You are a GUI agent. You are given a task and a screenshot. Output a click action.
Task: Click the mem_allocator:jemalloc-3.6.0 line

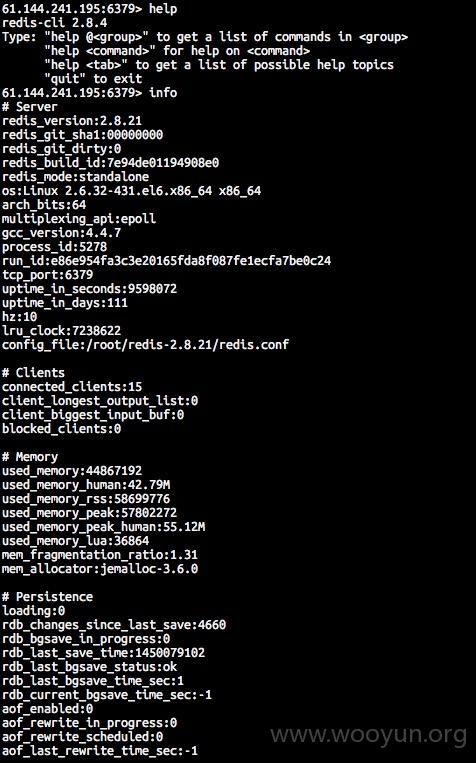coord(100,569)
